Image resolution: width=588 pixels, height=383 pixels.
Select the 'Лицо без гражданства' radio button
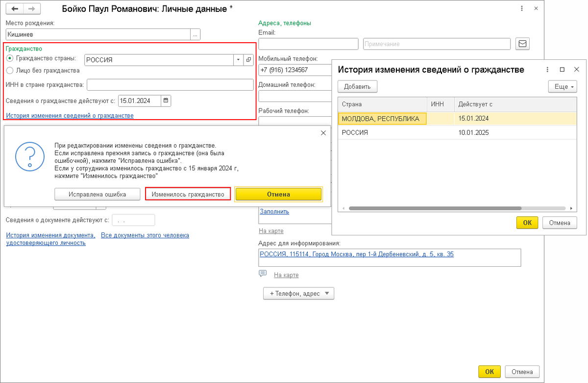tap(10, 70)
